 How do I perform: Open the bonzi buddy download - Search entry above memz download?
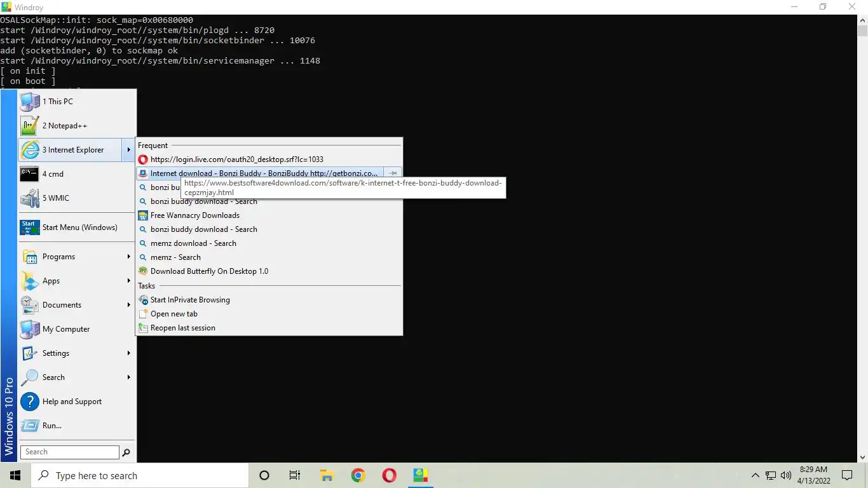pyautogui.click(x=269, y=229)
